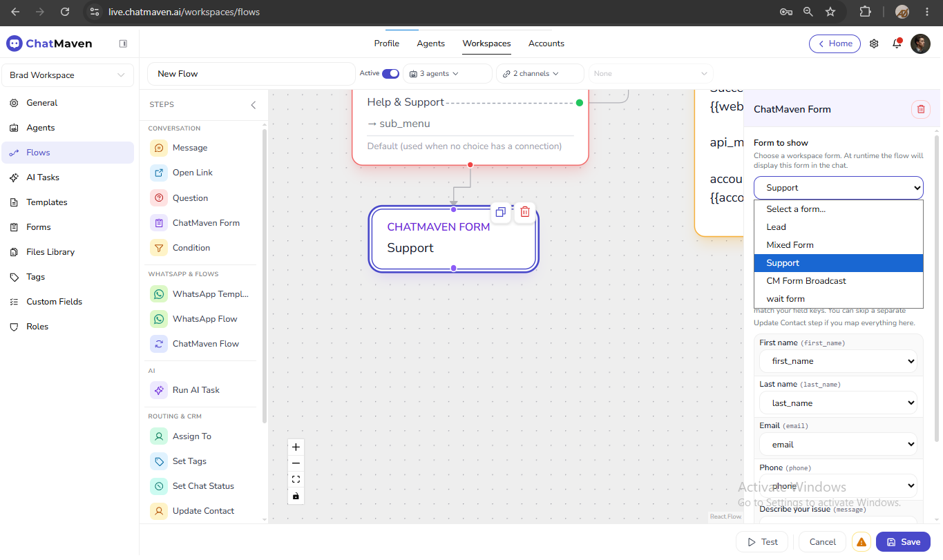Open the Phone mapping dropdown
This screenshot has height=560, width=943.
pos(838,486)
